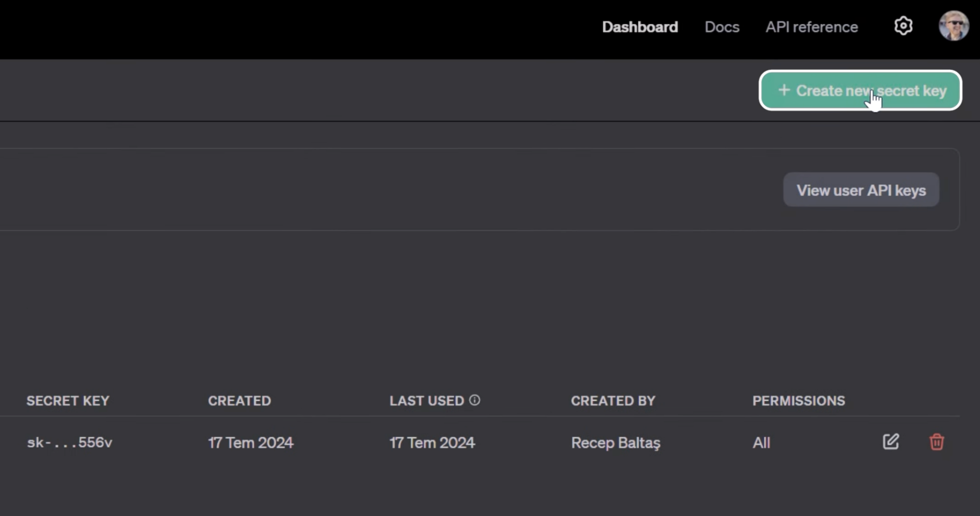Click the SECRET KEY column header
This screenshot has width=980, height=516.
68,401
